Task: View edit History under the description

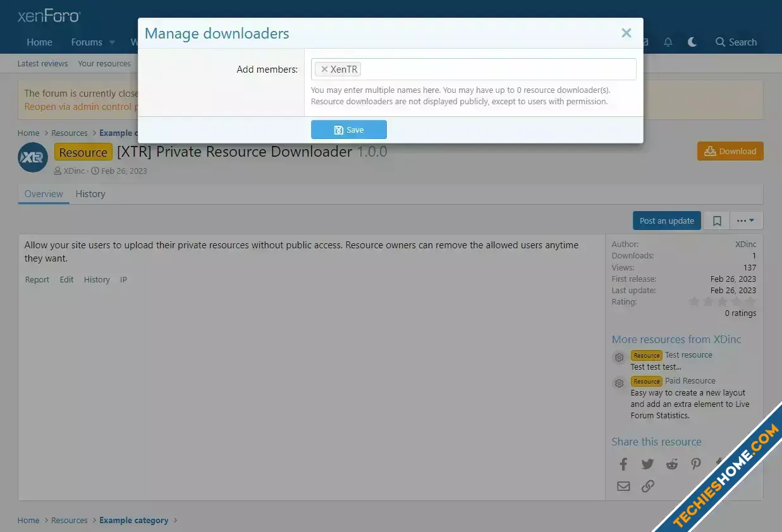Action: [x=97, y=279]
